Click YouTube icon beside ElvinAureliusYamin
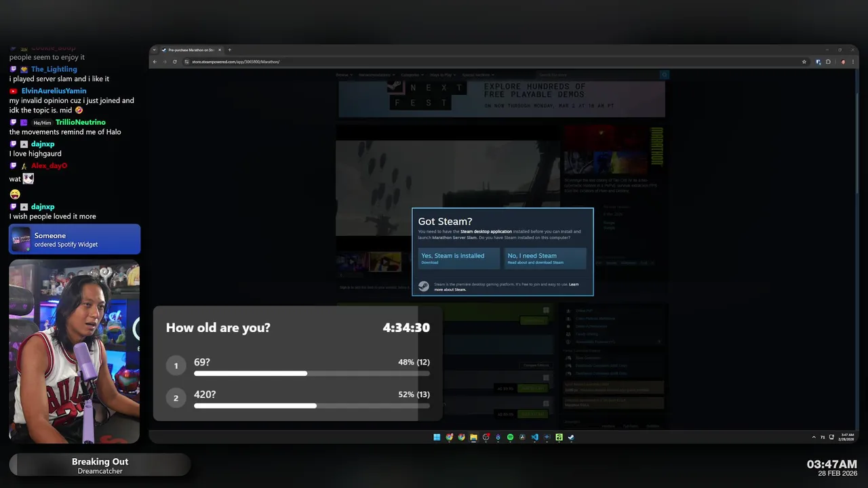Screen dimensions: 868x488 (x=14, y=91)
